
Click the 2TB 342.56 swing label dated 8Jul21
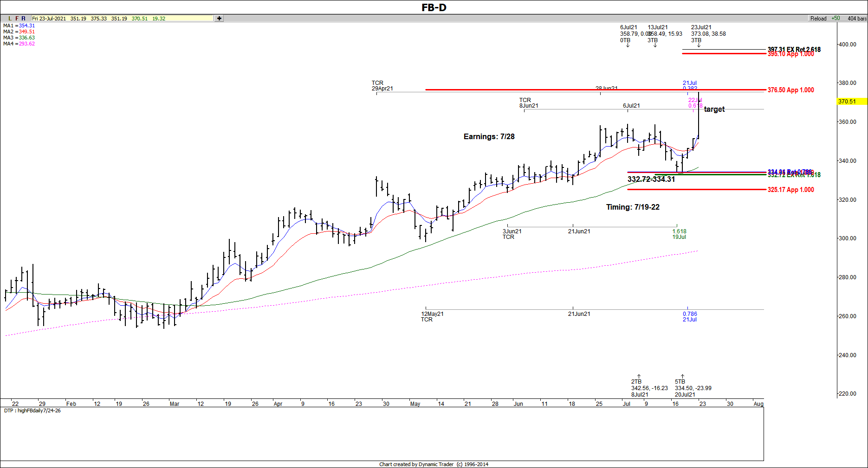pos(649,388)
